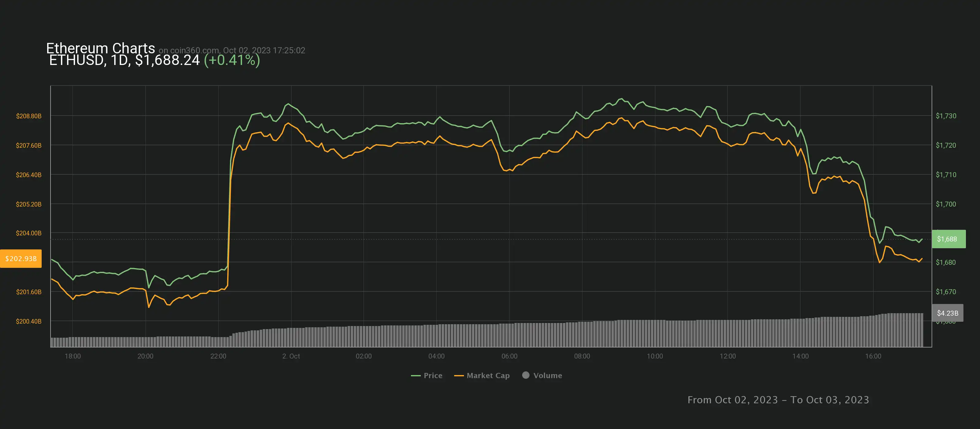
Task: Click the green Price line legend icon
Action: coord(416,376)
